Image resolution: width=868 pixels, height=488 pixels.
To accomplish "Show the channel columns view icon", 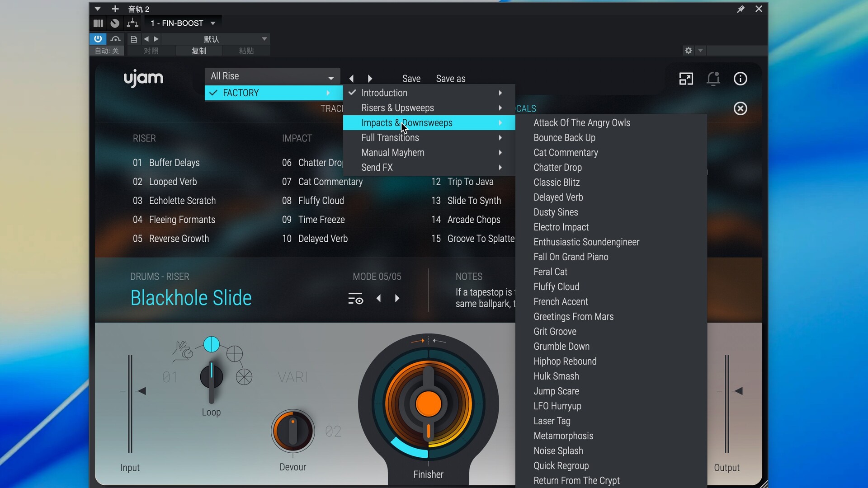I will [98, 23].
